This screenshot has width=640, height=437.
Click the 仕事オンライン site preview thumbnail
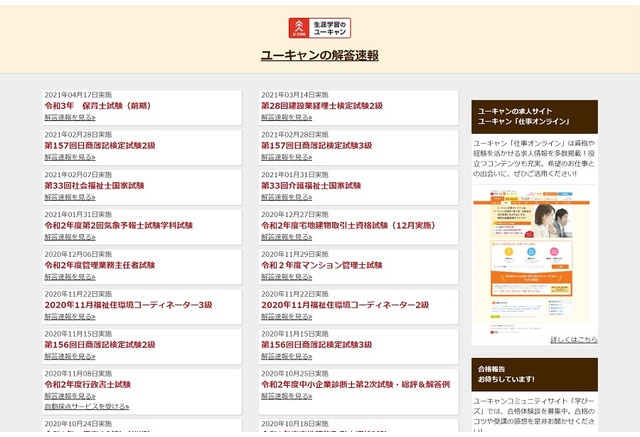531,261
